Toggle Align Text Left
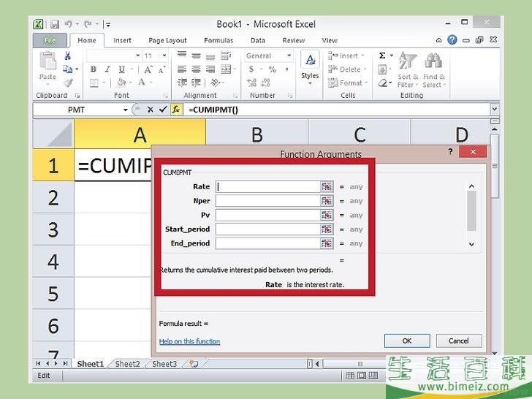This screenshot has height=399, width=532. click(182, 69)
